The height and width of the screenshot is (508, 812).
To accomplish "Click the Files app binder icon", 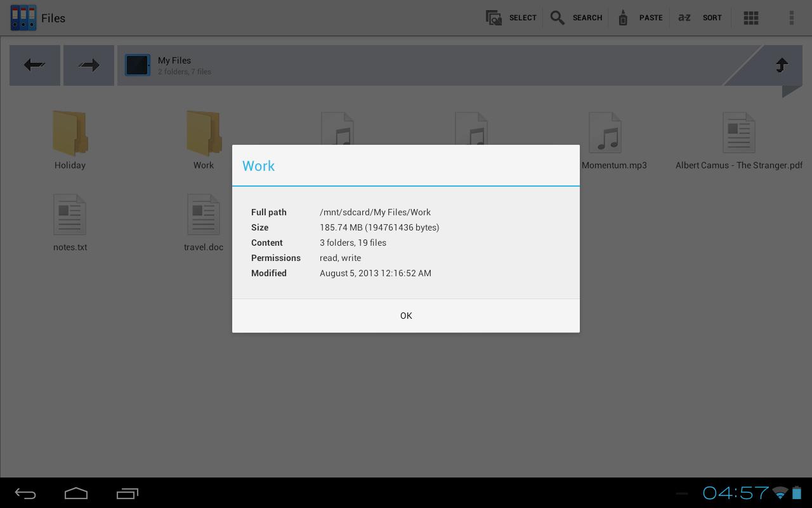I will coord(23,18).
